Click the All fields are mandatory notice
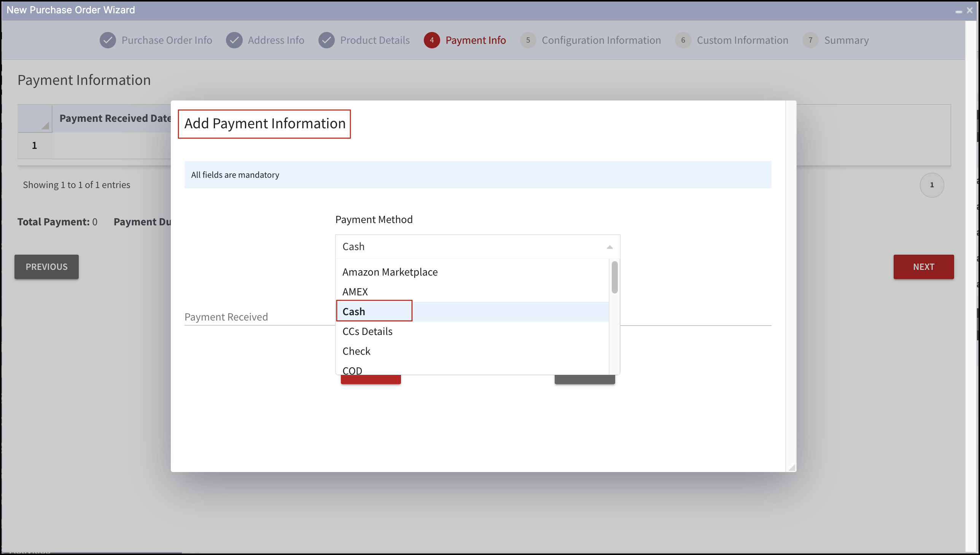Image resolution: width=980 pixels, height=555 pixels. click(x=477, y=175)
